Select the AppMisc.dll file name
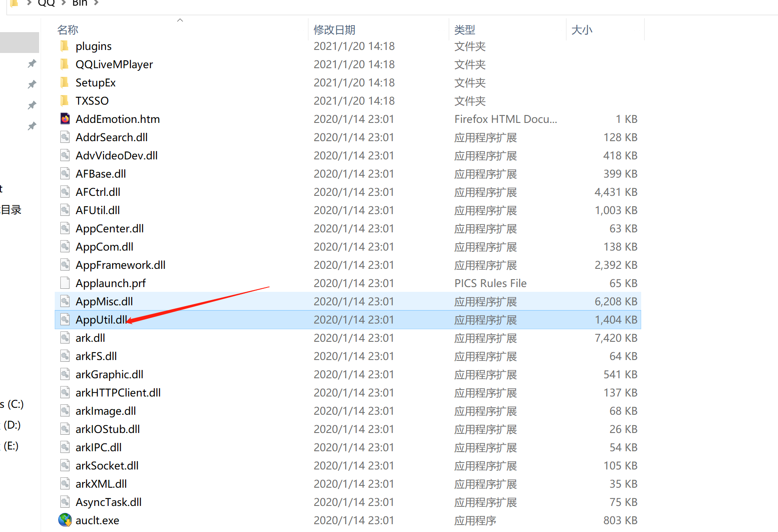The image size is (778, 532). click(104, 302)
